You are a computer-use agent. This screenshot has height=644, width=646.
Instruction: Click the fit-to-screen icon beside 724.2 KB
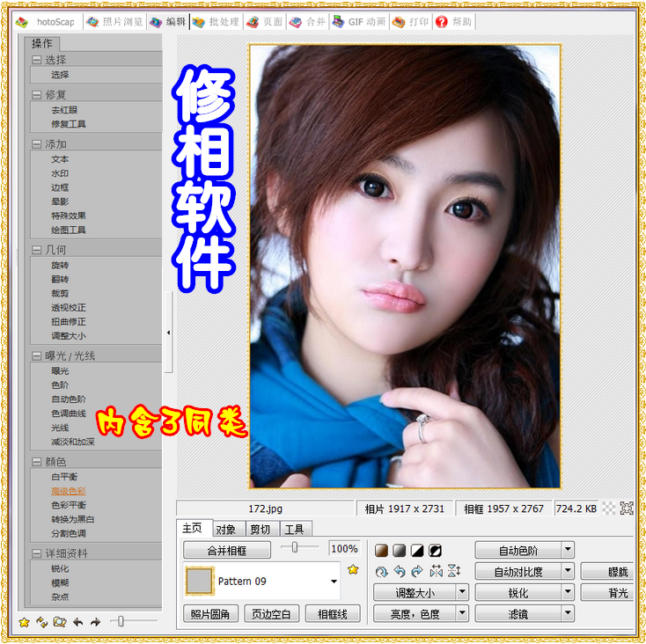pyautogui.click(x=627, y=508)
